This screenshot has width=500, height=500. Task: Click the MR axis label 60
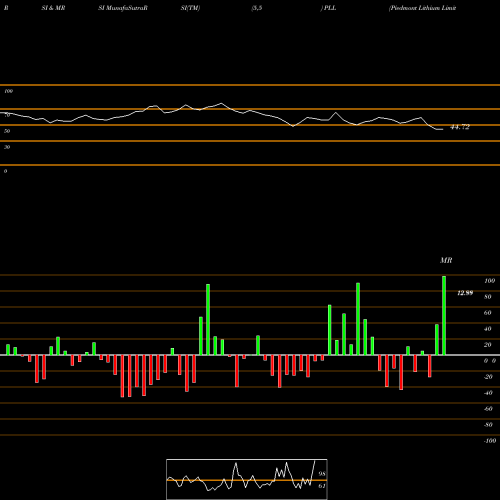[x=488, y=313]
